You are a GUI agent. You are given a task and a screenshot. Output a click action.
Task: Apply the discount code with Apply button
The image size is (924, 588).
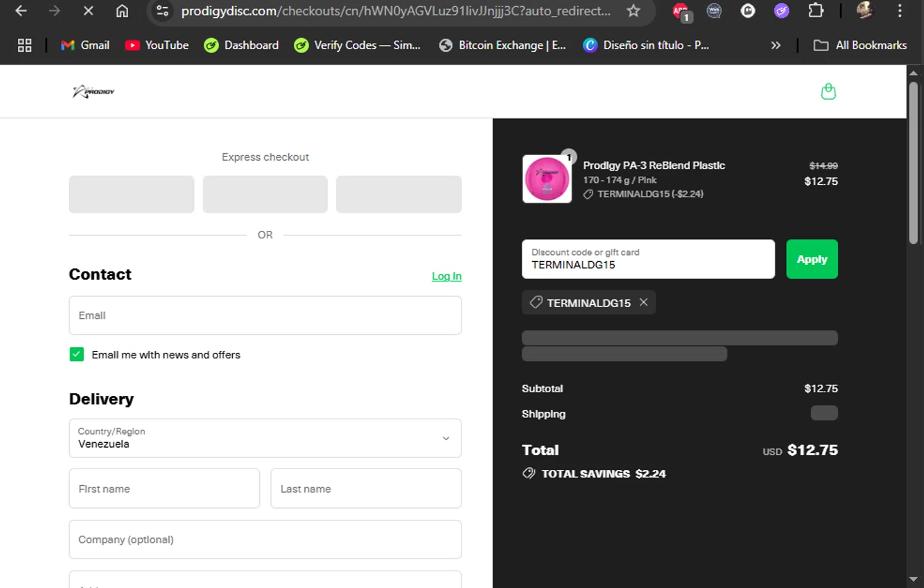coord(812,259)
